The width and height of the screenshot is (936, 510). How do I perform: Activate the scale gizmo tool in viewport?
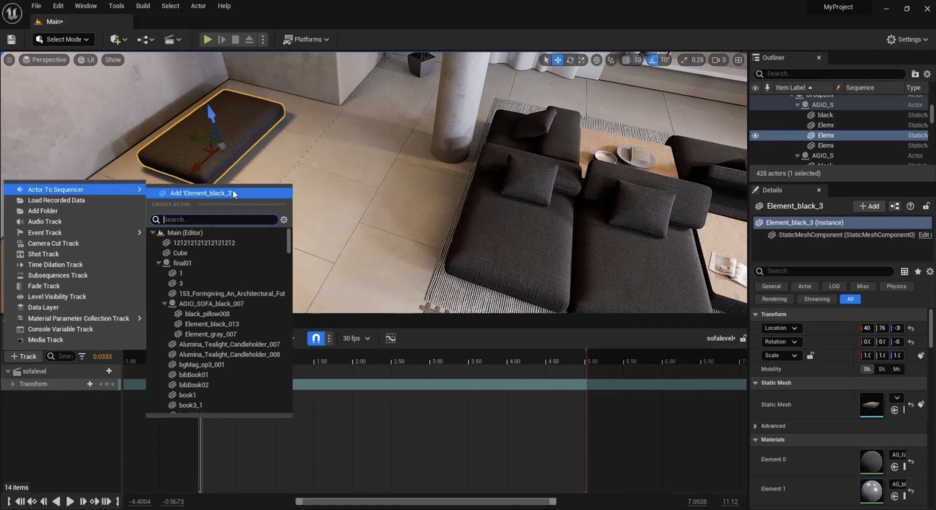[x=581, y=60]
